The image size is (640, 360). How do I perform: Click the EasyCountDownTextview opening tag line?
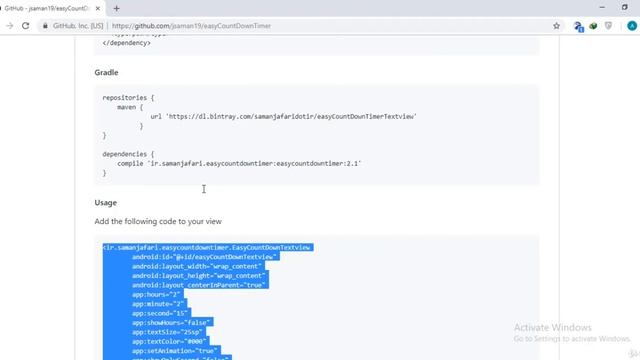(x=208, y=247)
